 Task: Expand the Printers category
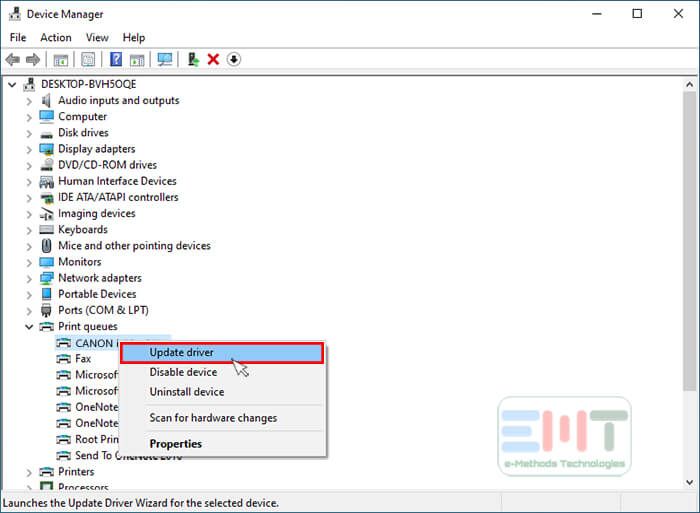click(x=28, y=472)
